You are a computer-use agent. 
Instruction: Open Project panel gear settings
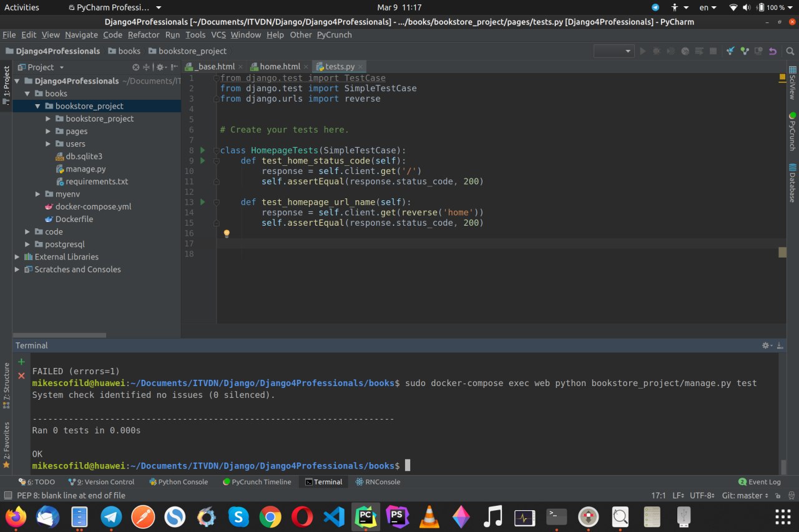click(x=160, y=67)
